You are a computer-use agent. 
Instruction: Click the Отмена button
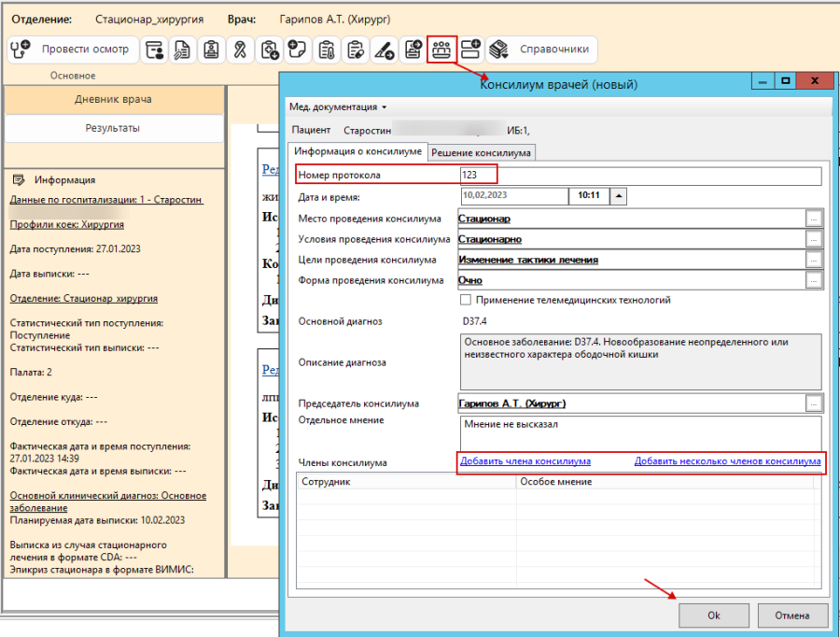pos(792,616)
